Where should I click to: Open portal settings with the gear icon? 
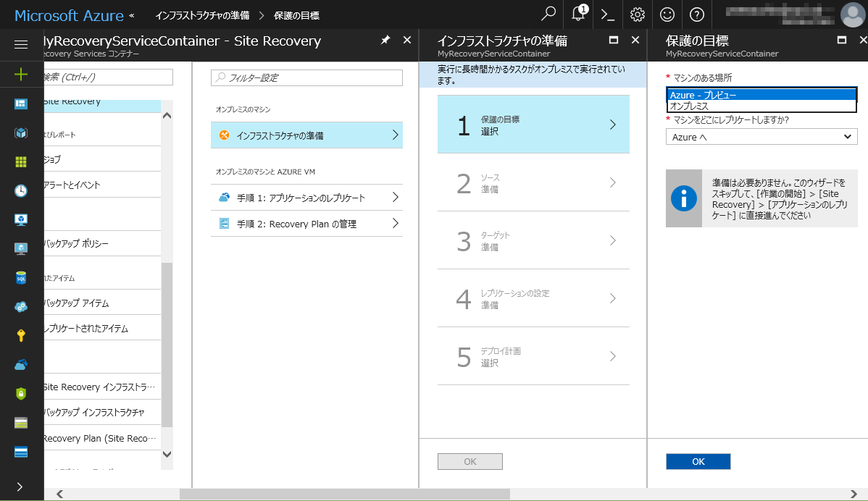[x=638, y=14]
